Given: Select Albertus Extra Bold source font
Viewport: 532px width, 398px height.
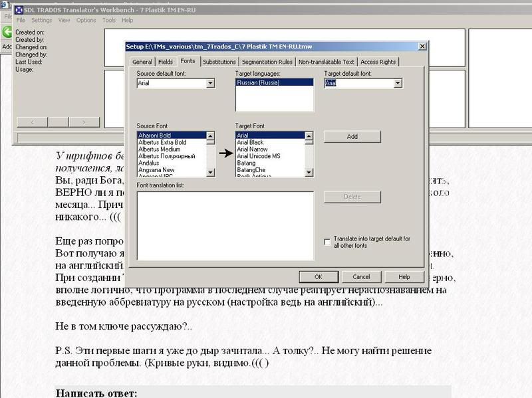Looking at the screenshot, I should coord(172,142).
